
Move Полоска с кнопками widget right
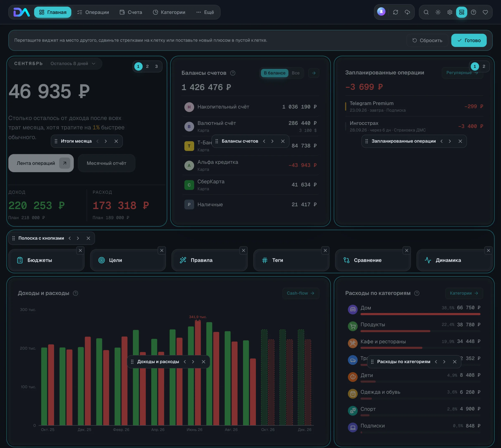point(78,238)
